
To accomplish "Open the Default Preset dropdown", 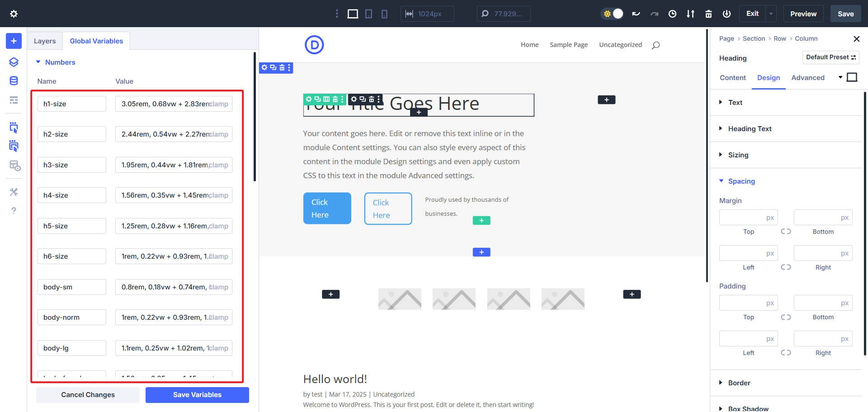I will [830, 57].
